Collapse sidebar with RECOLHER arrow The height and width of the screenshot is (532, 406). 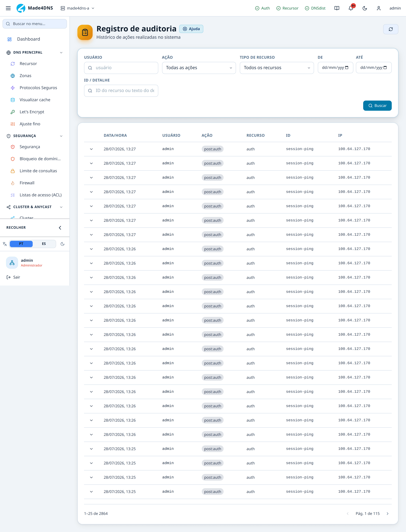[x=60, y=228]
